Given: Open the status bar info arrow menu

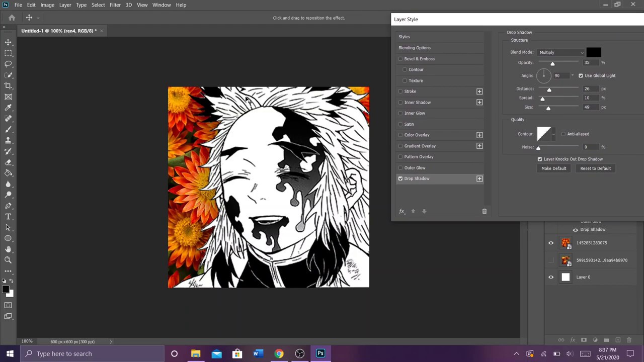Looking at the screenshot, I should click(111, 342).
